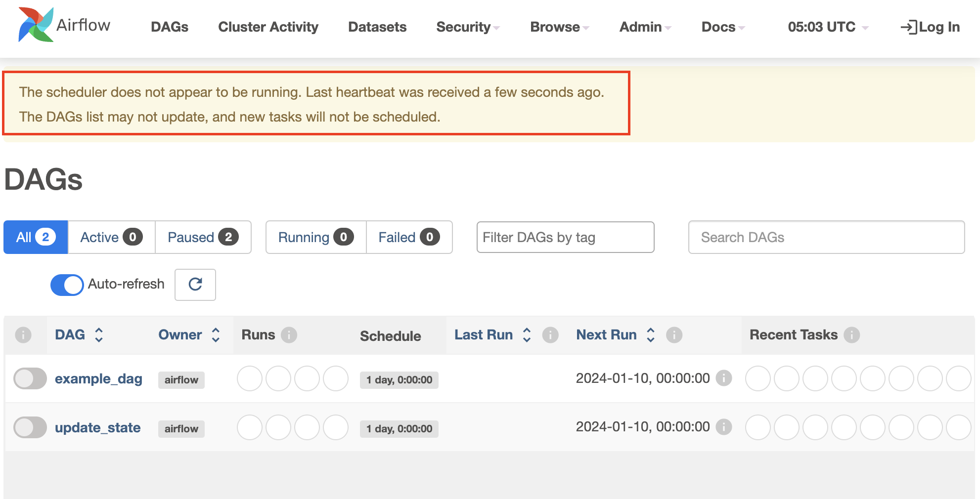Open the example_dag link
The width and height of the screenshot is (980, 499).
click(98, 378)
